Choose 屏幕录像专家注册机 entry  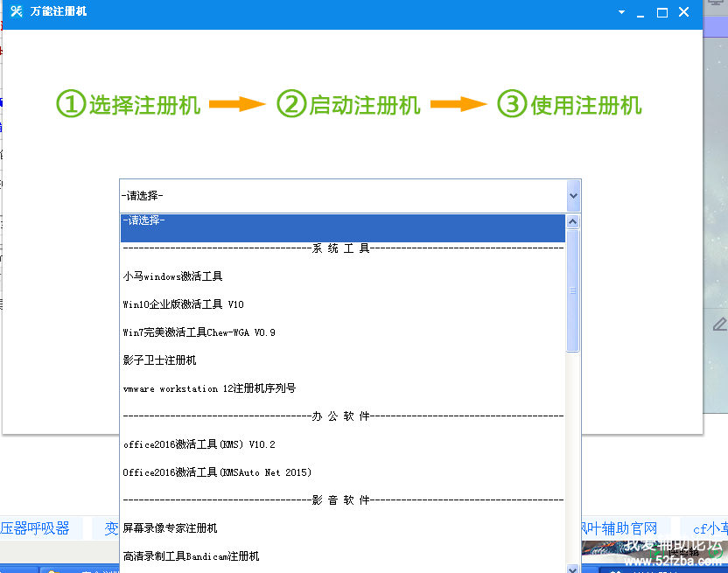(171, 528)
